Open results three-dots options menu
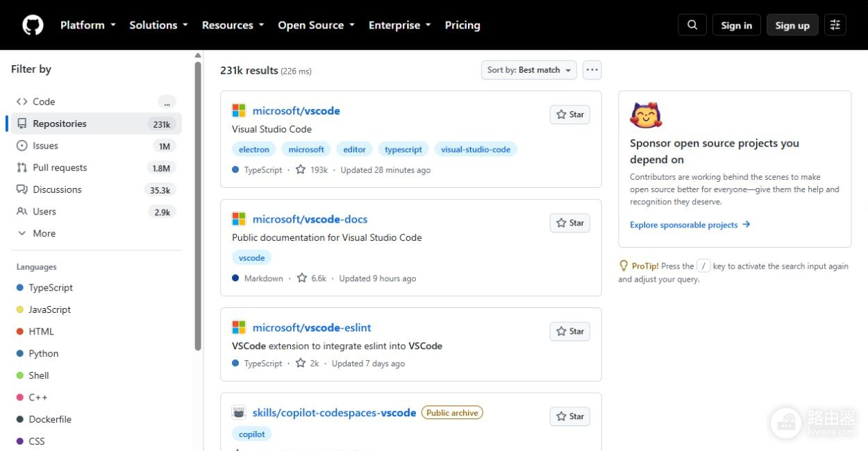Image resolution: width=868 pixels, height=451 pixels. click(592, 70)
